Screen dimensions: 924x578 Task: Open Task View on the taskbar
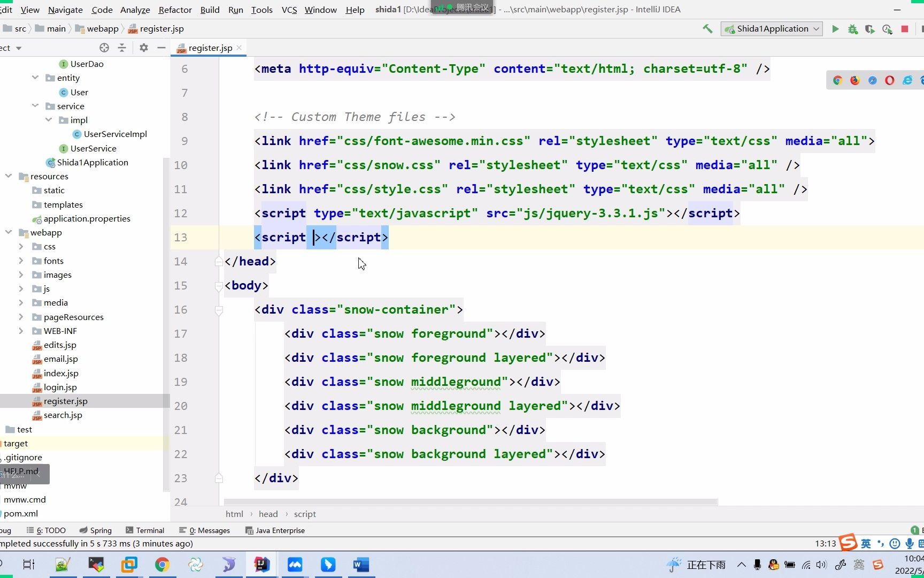(29, 565)
